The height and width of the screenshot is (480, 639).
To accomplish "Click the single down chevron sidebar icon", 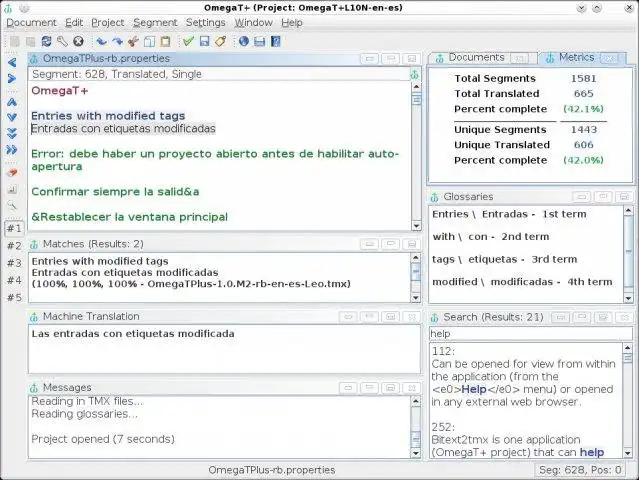I will click(x=12, y=117).
